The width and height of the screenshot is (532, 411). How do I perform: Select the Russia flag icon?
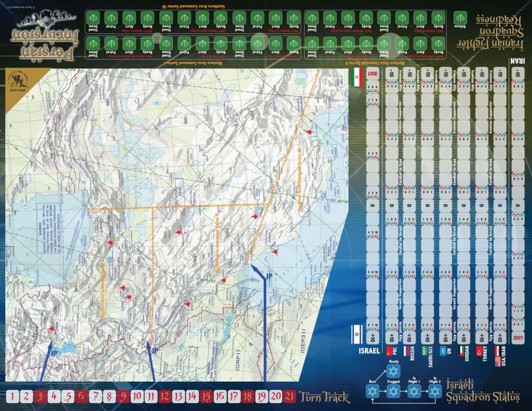[407, 350]
